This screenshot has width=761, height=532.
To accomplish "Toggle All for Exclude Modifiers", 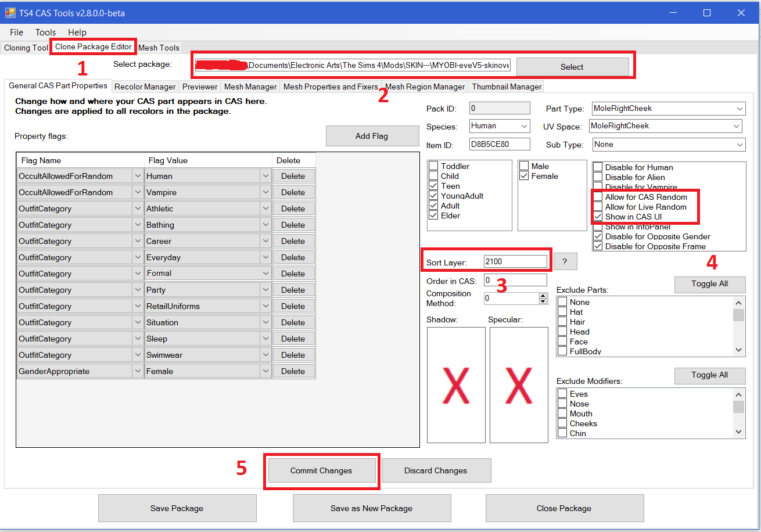I will [x=710, y=375].
